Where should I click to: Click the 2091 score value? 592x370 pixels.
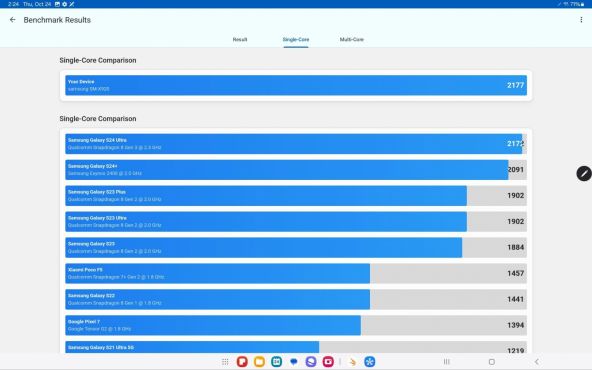516,170
